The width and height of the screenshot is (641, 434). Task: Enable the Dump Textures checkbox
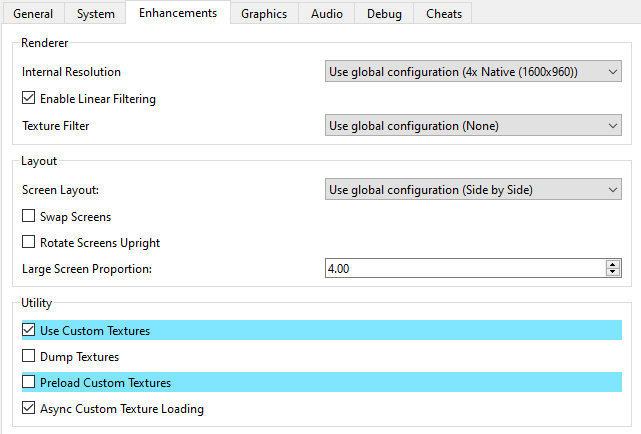[29, 356]
